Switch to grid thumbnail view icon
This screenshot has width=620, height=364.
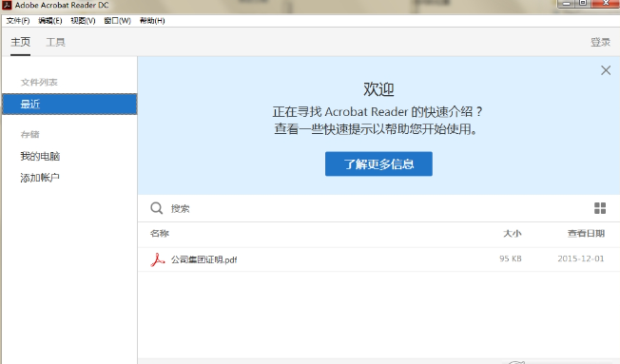point(600,208)
